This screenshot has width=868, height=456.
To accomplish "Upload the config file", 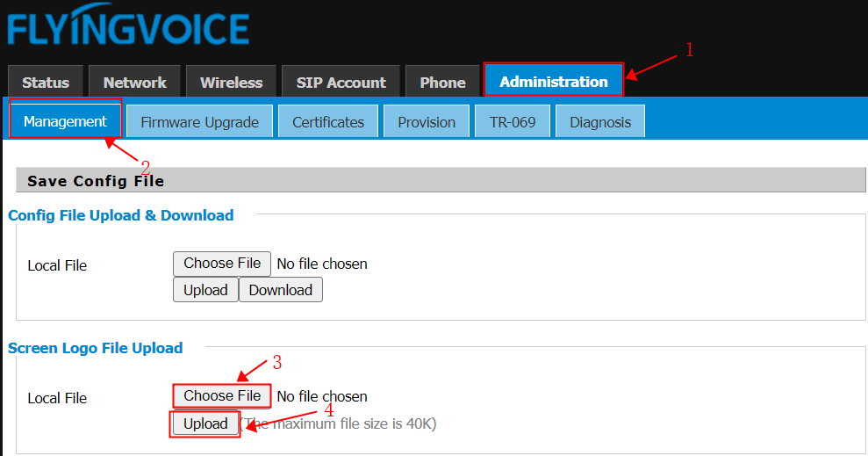I will point(205,290).
